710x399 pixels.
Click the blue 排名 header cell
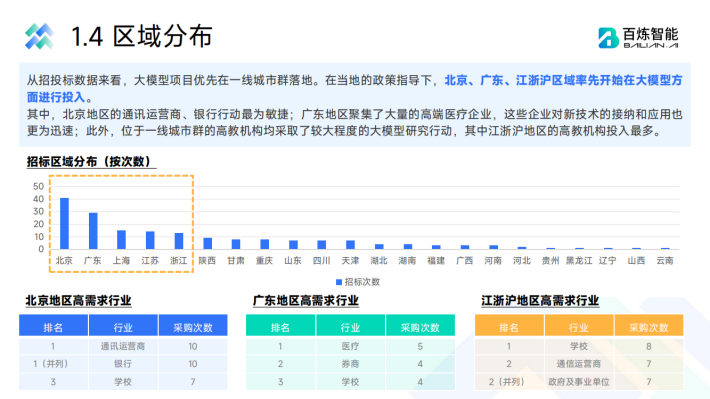click(53, 326)
